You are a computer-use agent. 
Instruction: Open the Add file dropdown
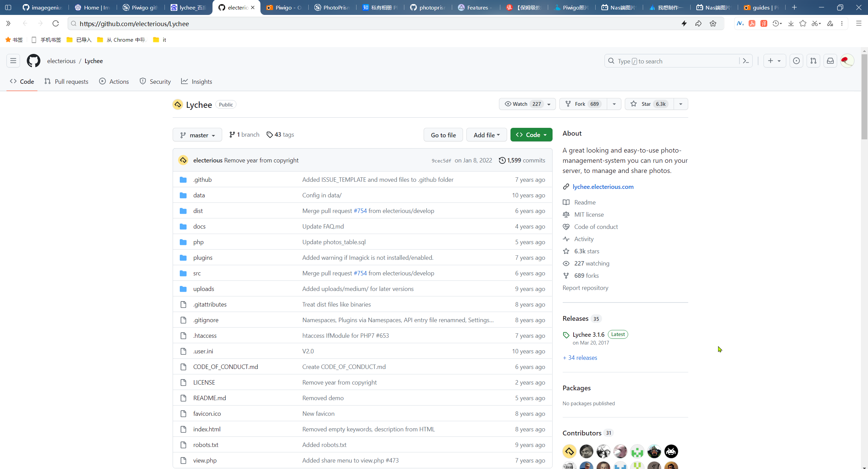[486, 135]
